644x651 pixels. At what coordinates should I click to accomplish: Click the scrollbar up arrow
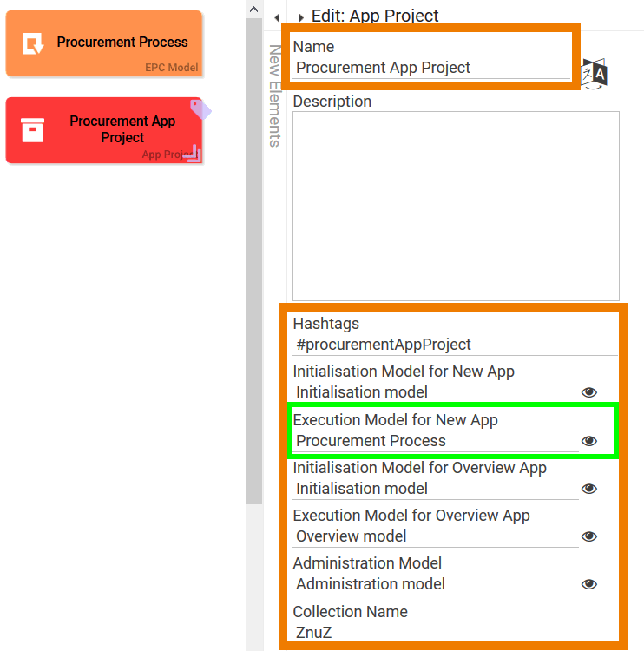[253, 9]
